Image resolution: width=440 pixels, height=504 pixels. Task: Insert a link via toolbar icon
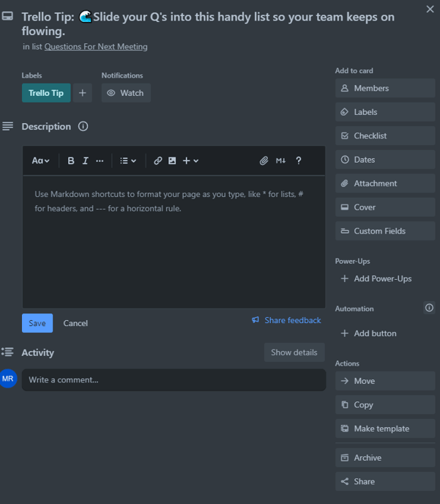(x=157, y=160)
